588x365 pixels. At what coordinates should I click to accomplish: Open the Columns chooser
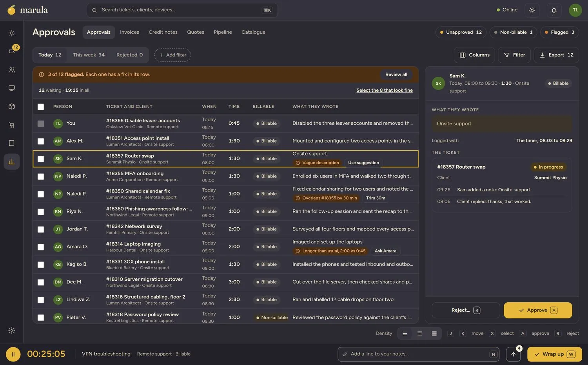coord(474,55)
